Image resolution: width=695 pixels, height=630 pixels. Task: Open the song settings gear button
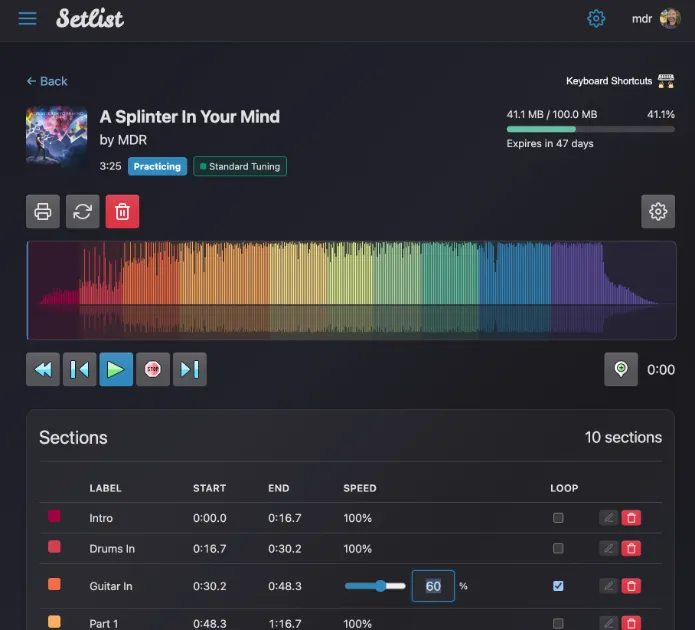pyautogui.click(x=658, y=212)
